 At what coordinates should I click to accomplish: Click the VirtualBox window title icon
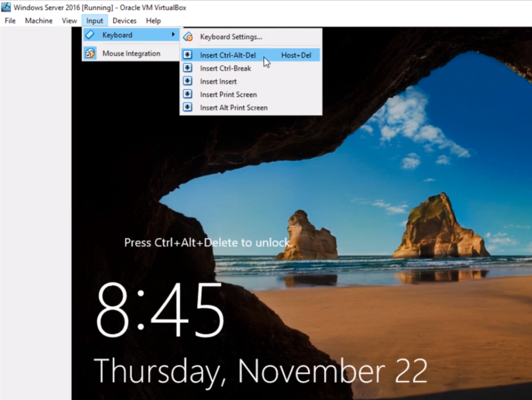pos(6,7)
